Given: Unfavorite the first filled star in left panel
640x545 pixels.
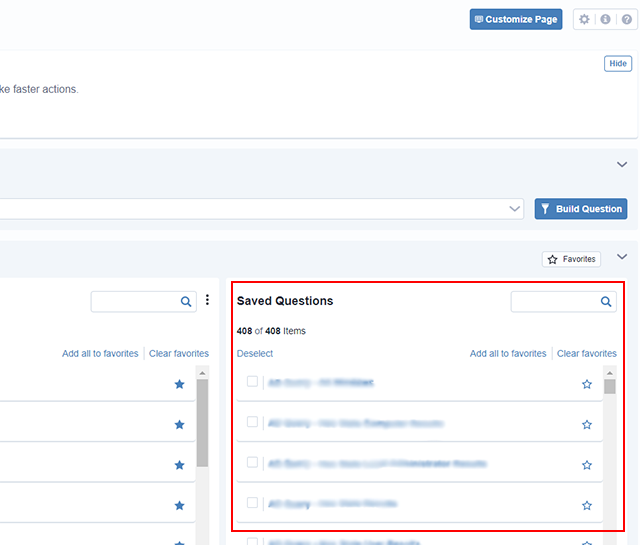Looking at the screenshot, I should (179, 384).
